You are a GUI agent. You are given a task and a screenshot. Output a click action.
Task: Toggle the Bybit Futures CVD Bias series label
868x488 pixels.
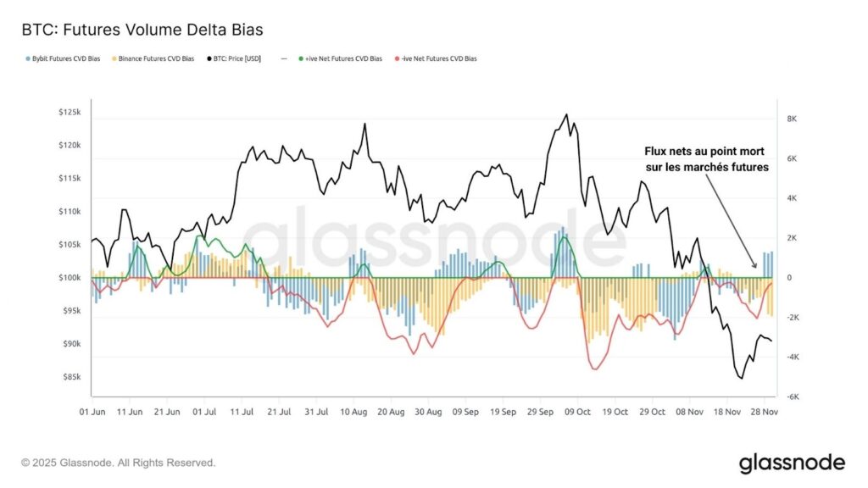click(x=66, y=59)
